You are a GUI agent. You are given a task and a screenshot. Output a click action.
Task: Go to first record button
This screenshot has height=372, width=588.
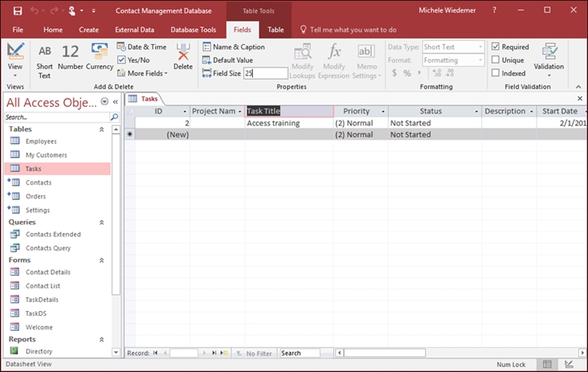(x=155, y=353)
